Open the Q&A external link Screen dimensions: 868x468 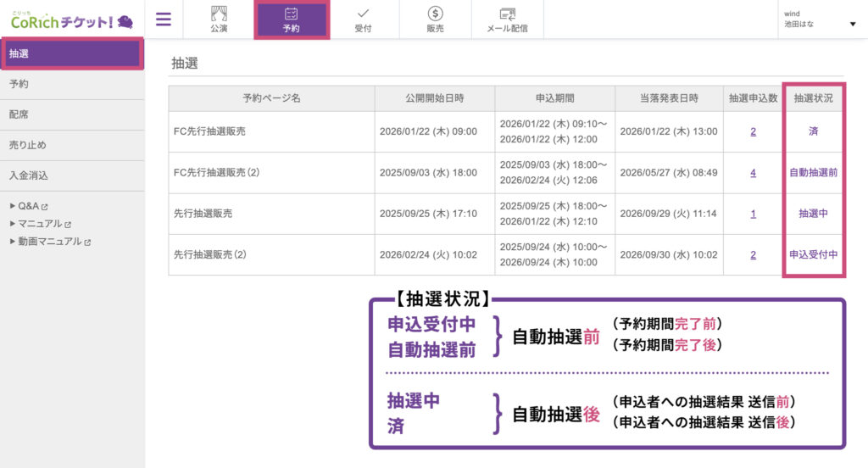33,206
